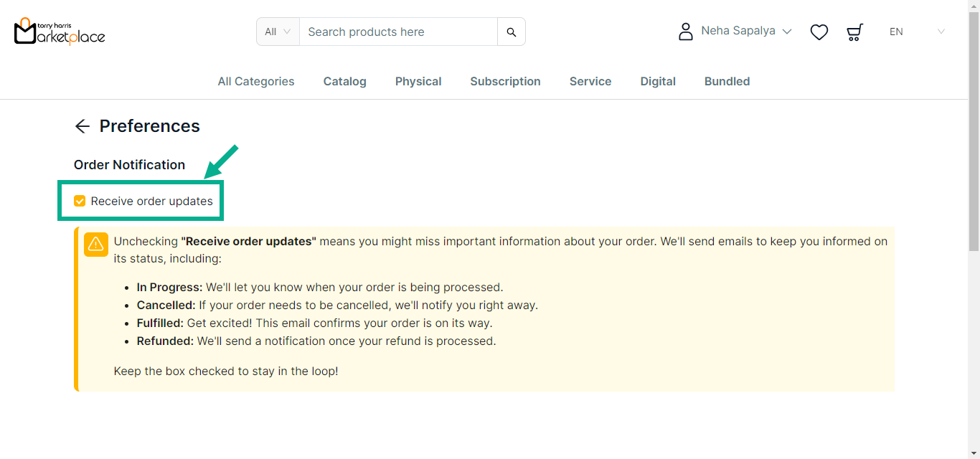Click the Service category link
This screenshot has width=980, height=459.
click(590, 82)
